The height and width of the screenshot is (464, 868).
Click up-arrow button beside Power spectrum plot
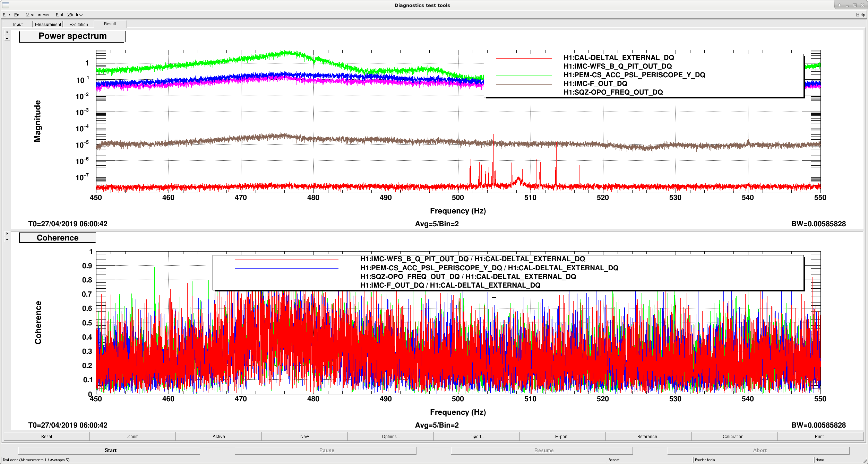[x=7, y=38]
